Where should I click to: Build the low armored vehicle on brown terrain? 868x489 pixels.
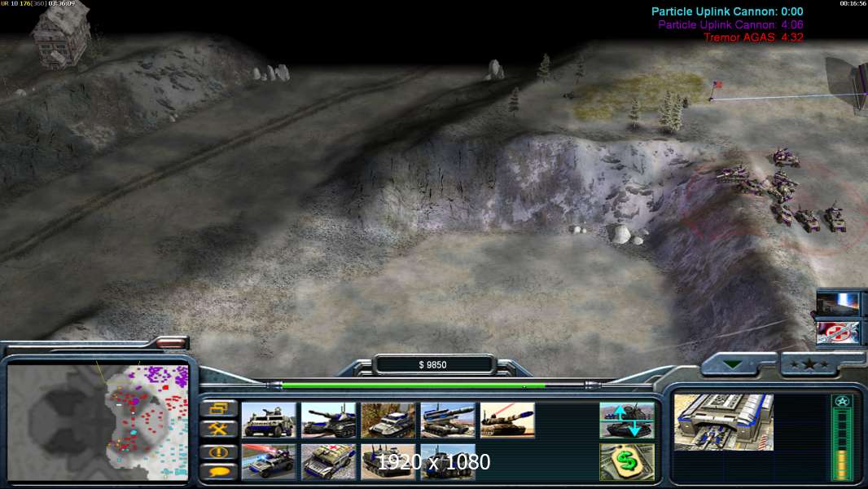pos(388,421)
